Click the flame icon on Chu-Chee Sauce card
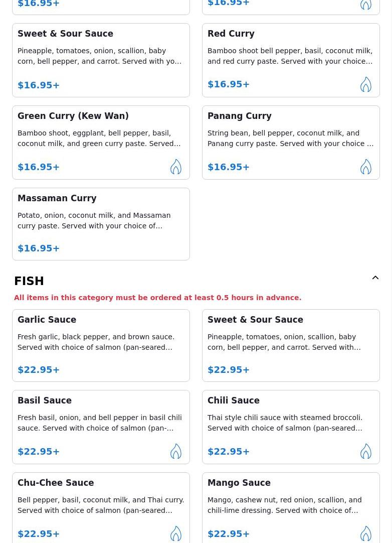 (x=176, y=533)
